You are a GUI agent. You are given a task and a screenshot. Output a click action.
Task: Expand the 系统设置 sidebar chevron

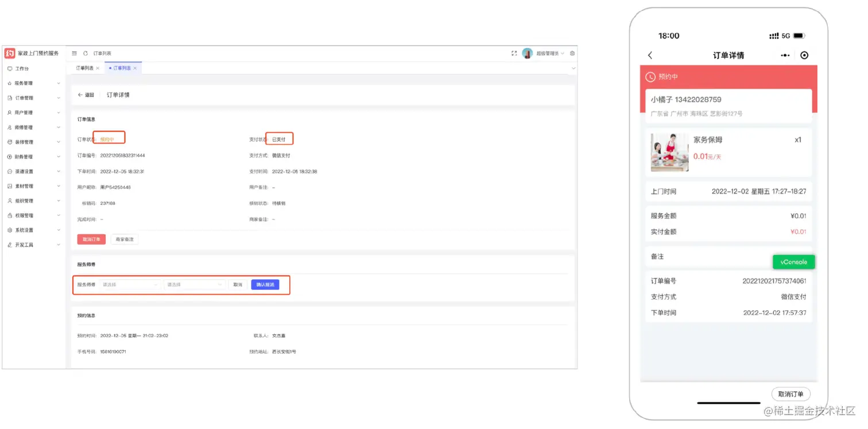[x=59, y=230]
